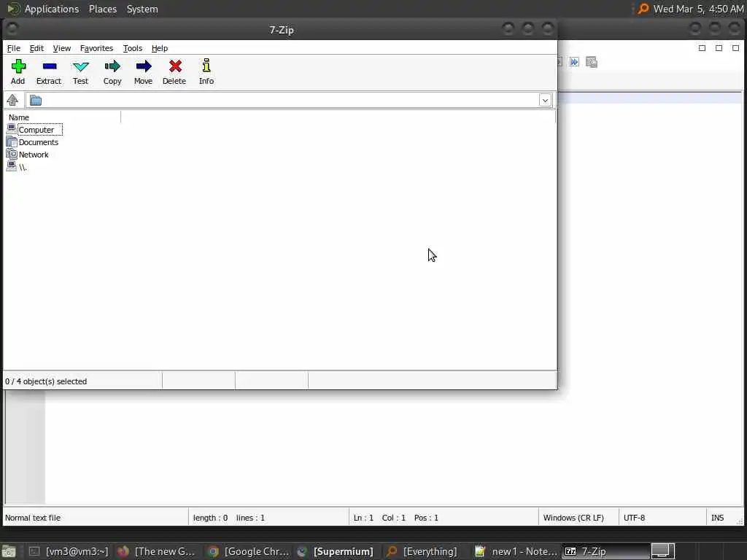Click the clock showing Wed Mar 5, 4:50 AM
747x560 pixels.
coord(698,9)
